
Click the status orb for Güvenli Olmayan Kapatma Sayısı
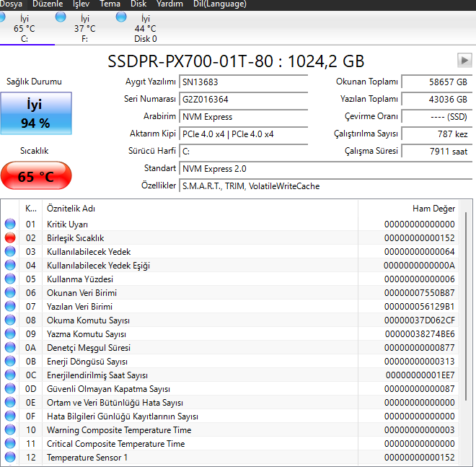(10, 388)
